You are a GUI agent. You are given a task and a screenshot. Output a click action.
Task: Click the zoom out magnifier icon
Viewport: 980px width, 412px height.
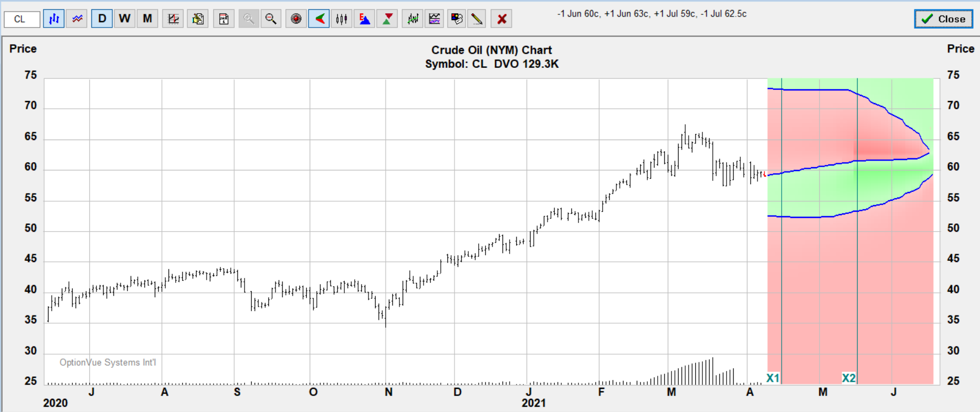[x=271, y=19]
